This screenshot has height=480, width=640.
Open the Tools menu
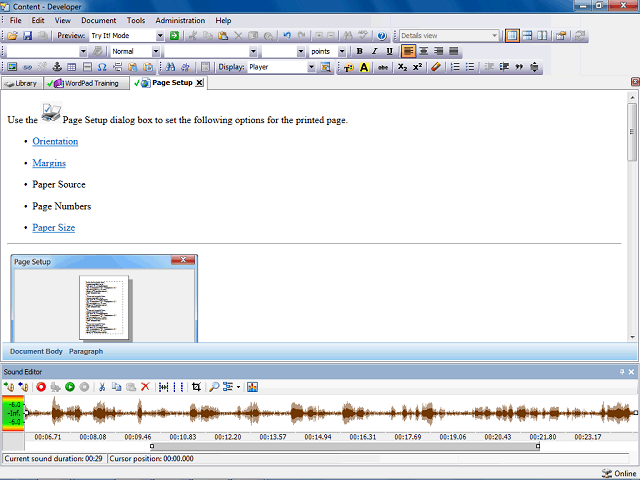click(136, 20)
